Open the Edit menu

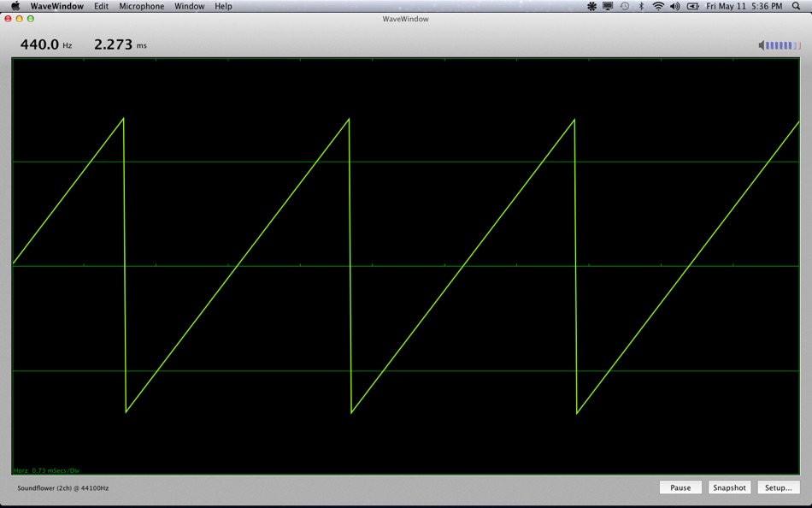click(x=101, y=6)
